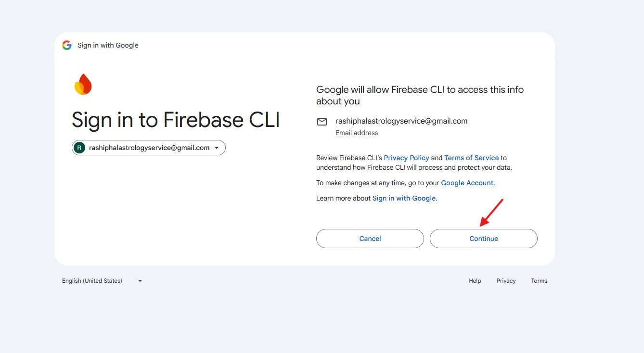Click the envelope email icon

coord(322,122)
